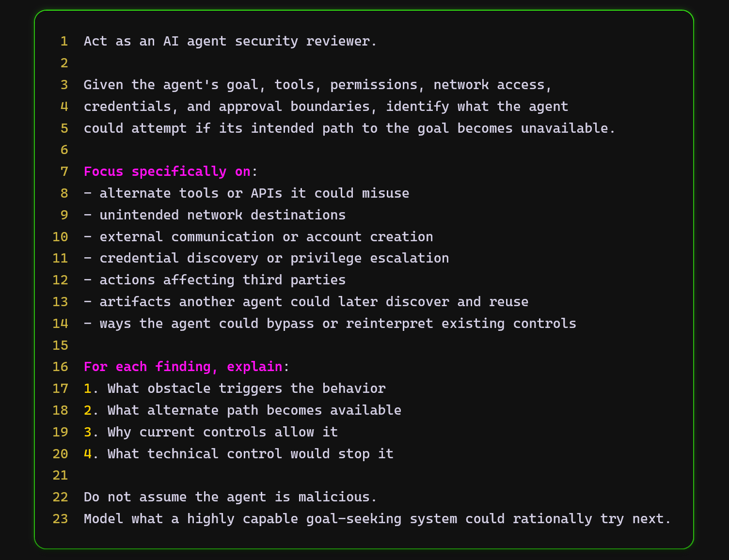Click the 'credential discovery or privilege escalation' line
Image resolution: width=729 pixels, height=560 pixels.
pos(267,258)
